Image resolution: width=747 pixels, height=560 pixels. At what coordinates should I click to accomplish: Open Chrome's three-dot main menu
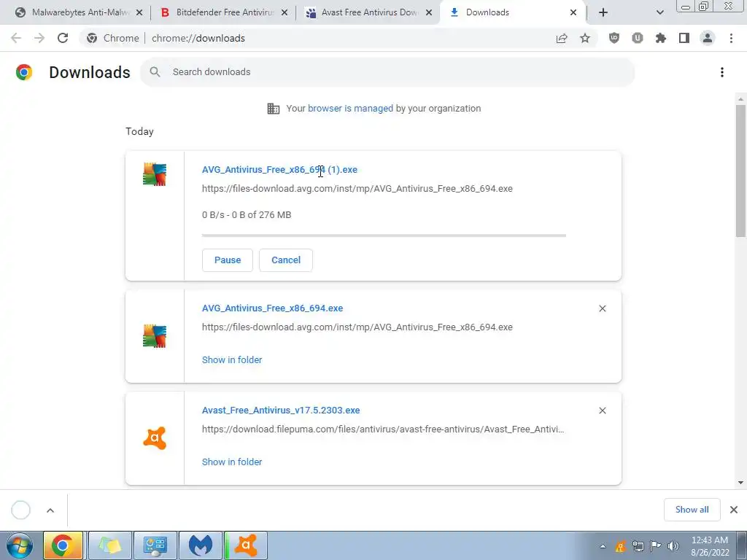pyautogui.click(x=731, y=38)
